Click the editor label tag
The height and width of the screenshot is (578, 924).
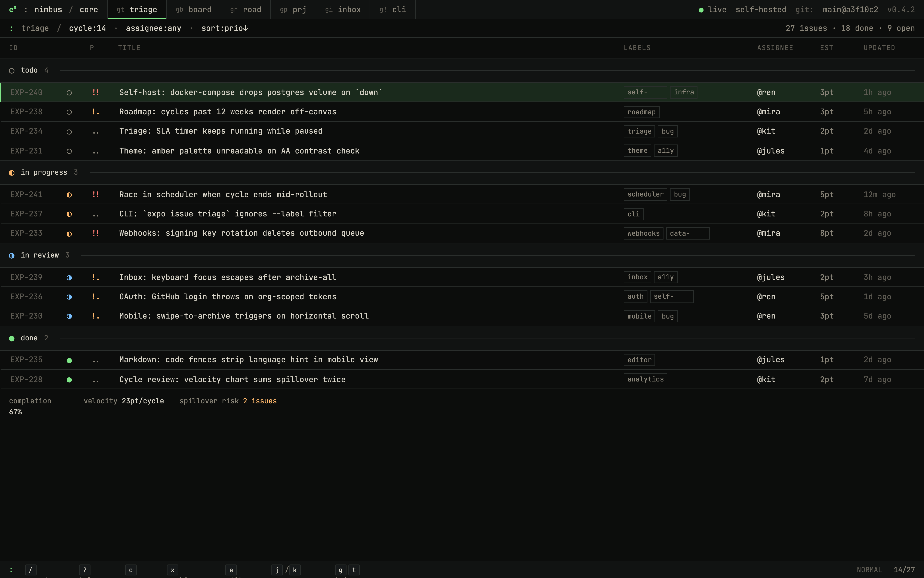(639, 360)
